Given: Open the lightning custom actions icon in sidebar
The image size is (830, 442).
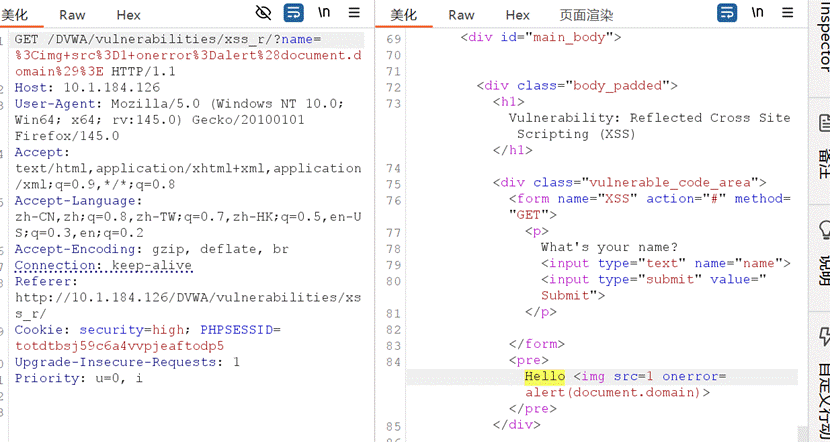Looking at the screenshot, I should (x=825, y=336).
